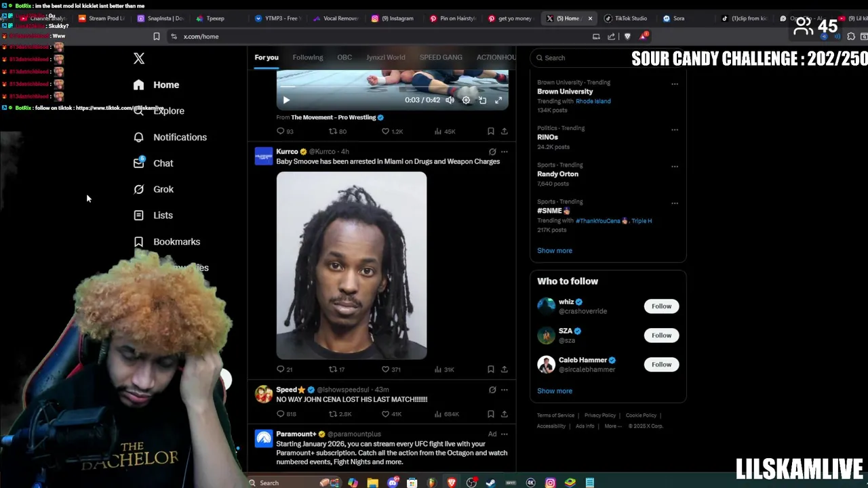Open Chat in the sidebar

point(153,163)
